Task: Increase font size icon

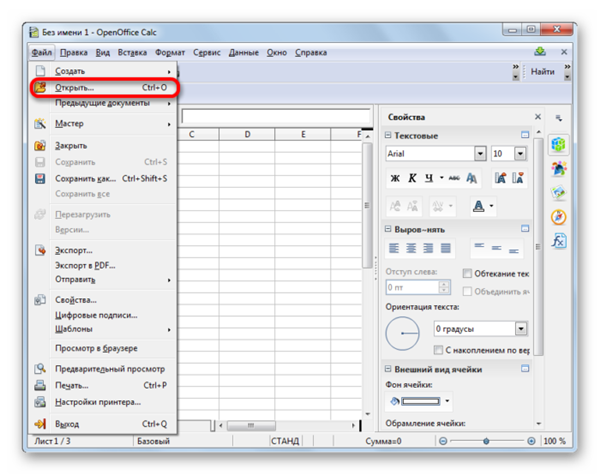Action: pyautogui.click(x=500, y=178)
